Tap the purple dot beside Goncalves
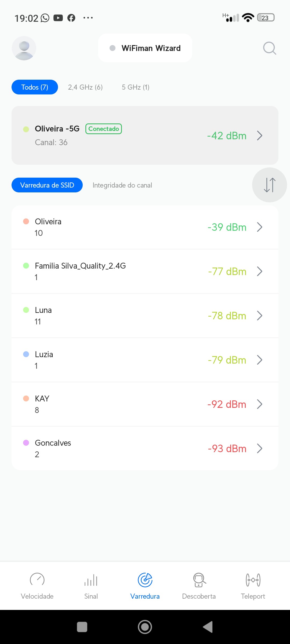 pos(26,443)
